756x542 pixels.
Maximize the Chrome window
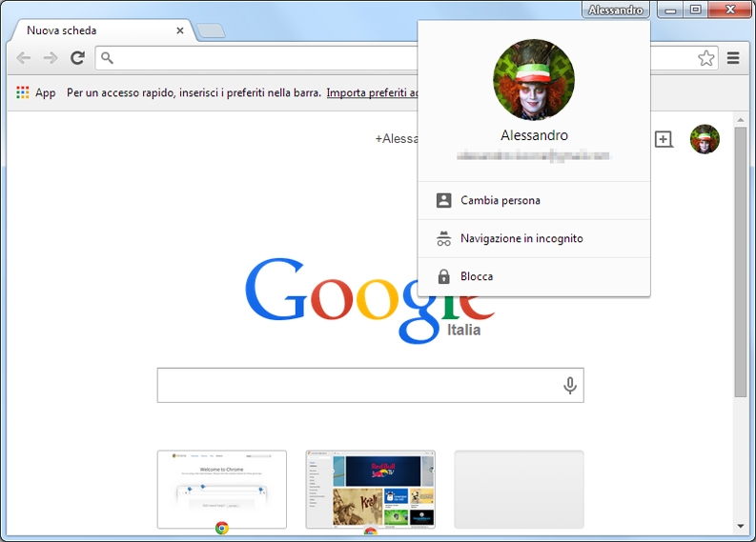click(x=695, y=10)
